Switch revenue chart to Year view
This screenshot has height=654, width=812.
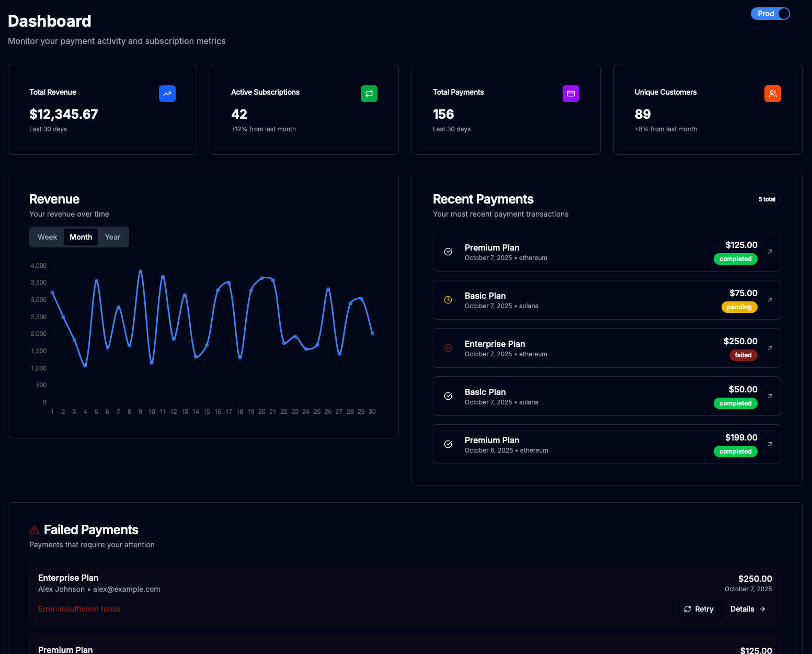point(112,237)
